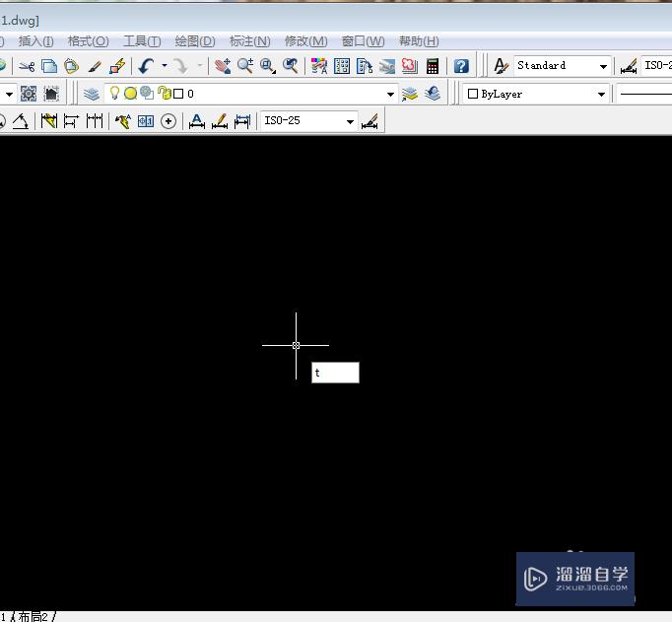The image size is (672, 622).
Task: Click the Copy to clipboard icon
Action: (49, 66)
